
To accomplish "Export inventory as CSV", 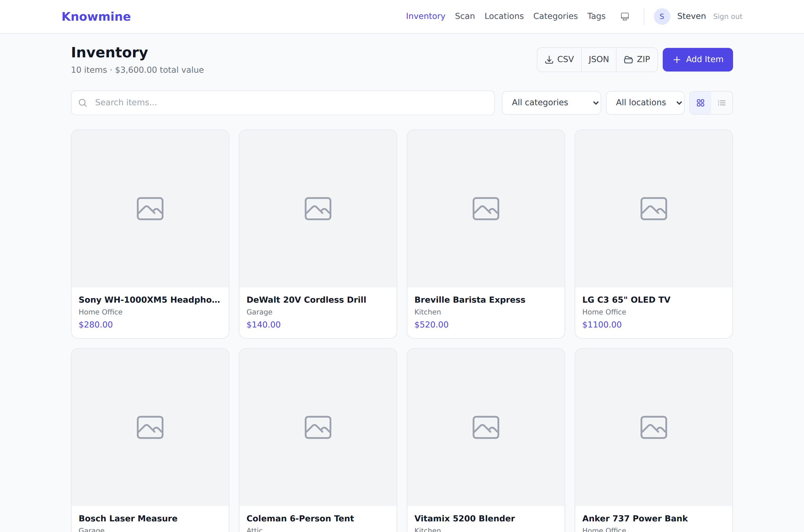I will (560, 60).
